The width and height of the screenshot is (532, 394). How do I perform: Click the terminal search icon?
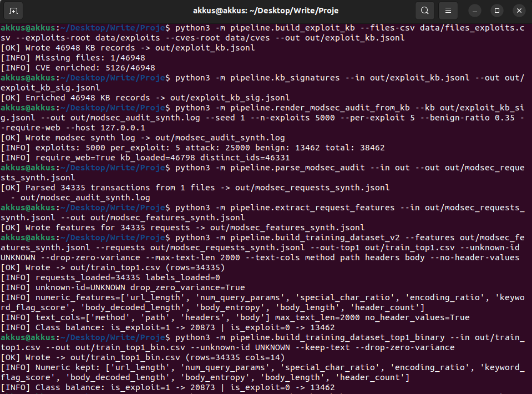424,11
